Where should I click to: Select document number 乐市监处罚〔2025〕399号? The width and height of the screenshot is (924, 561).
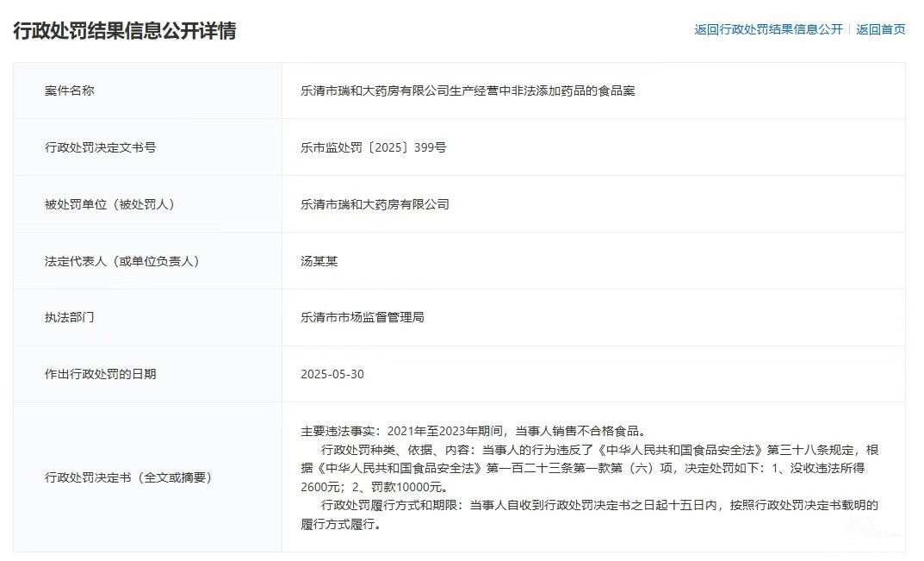[x=373, y=147]
